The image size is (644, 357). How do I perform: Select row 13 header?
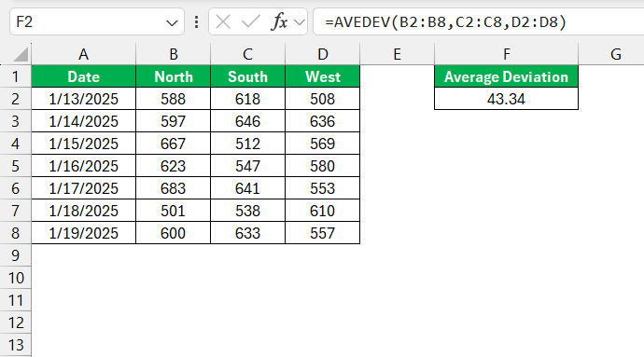[x=16, y=345]
